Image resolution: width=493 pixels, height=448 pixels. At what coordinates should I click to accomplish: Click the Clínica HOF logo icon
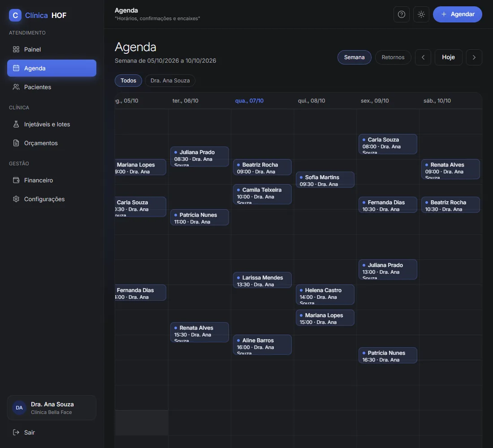15,15
